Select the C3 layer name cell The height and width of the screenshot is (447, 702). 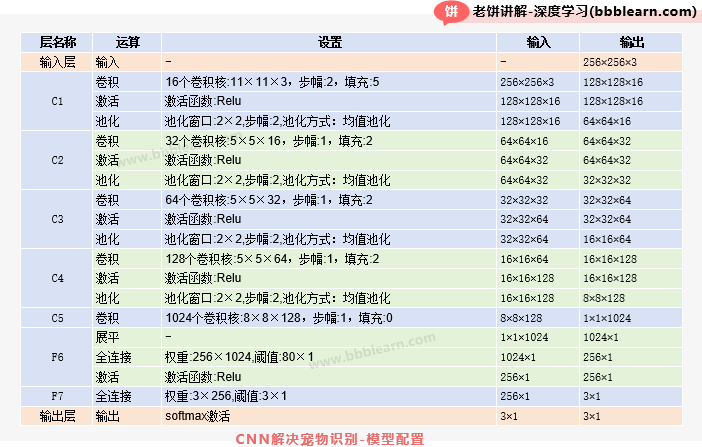pos(57,219)
